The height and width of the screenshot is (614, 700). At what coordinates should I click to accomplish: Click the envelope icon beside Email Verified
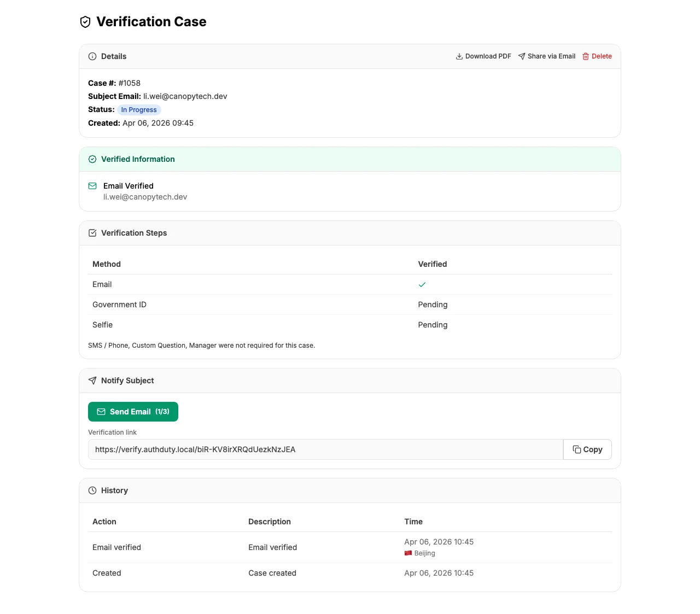pyautogui.click(x=92, y=185)
